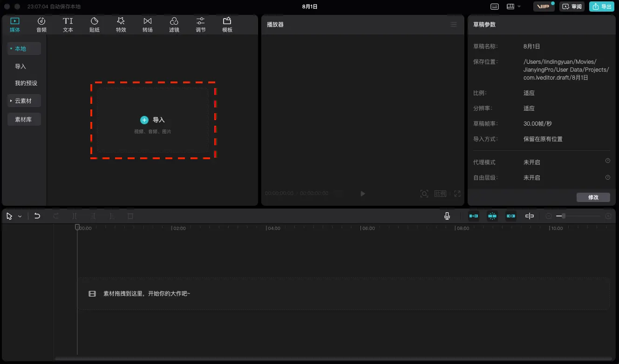
Task: Open the 素材库 material library
Action: (x=24, y=120)
